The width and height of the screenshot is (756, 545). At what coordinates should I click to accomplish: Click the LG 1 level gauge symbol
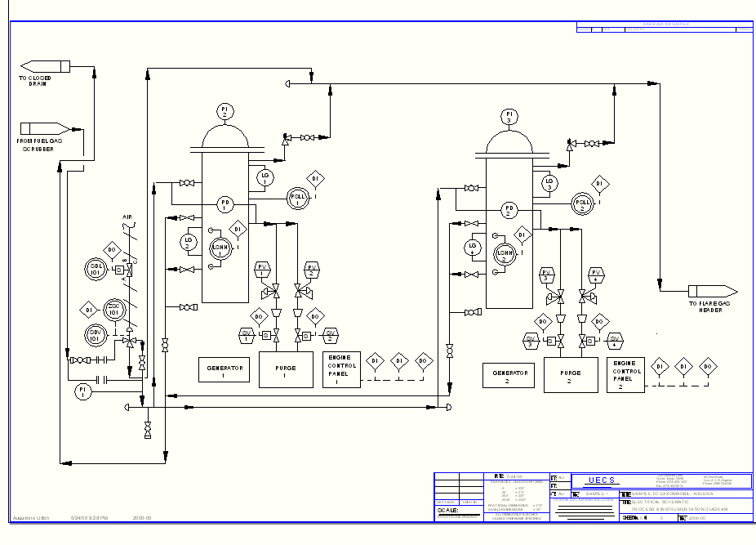(264, 176)
